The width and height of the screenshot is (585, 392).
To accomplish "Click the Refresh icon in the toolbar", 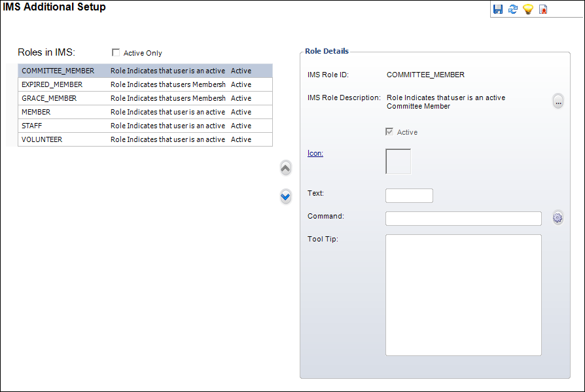I will coord(512,9).
